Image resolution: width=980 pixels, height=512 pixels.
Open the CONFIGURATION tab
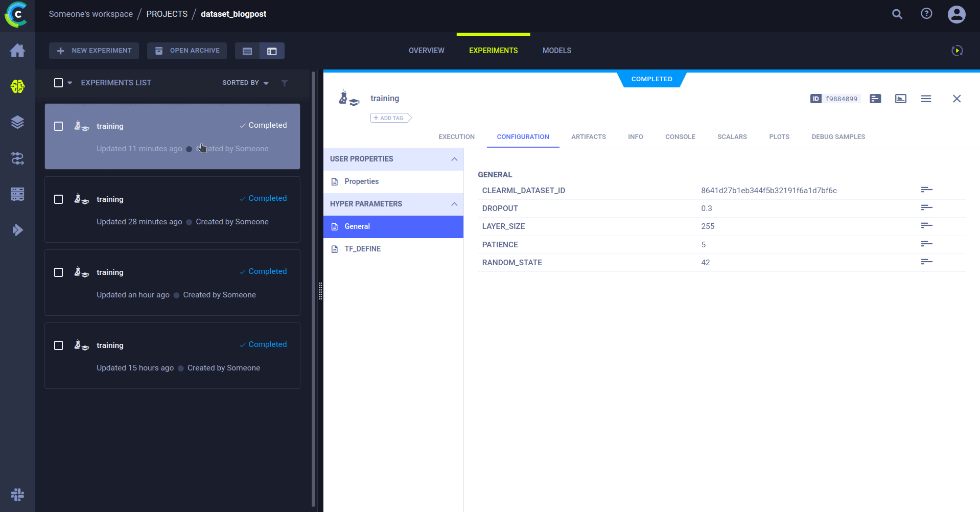point(523,137)
